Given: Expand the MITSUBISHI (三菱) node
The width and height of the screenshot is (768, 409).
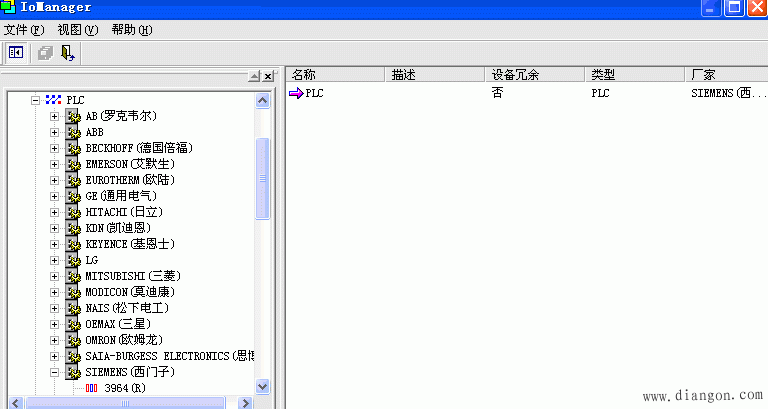Looking at the screenshot, I should tap(54, 276).
